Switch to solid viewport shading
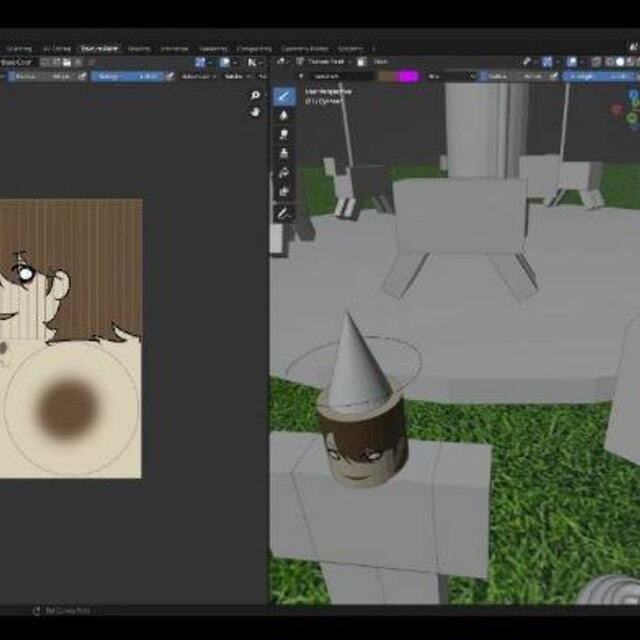640x640 pixels. 620,62
